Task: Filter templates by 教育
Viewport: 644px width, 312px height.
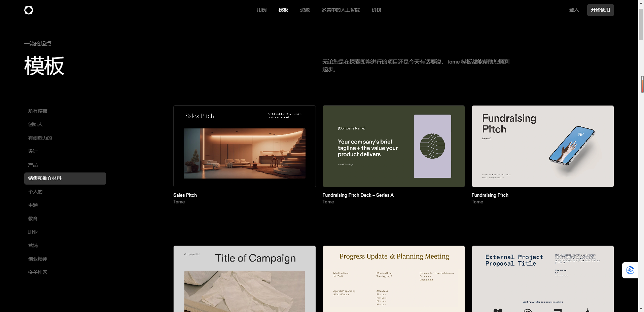Action: point(33,219)
